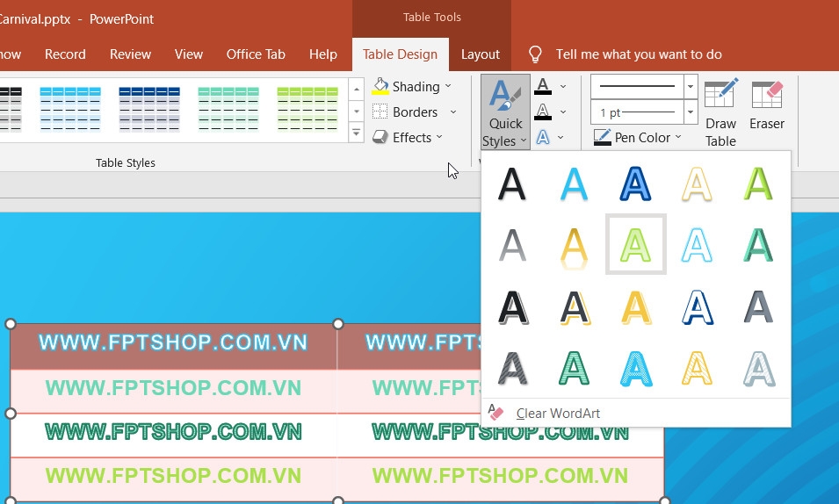
Task: Activate the table Eraser tool
Action: pos(767,106)
